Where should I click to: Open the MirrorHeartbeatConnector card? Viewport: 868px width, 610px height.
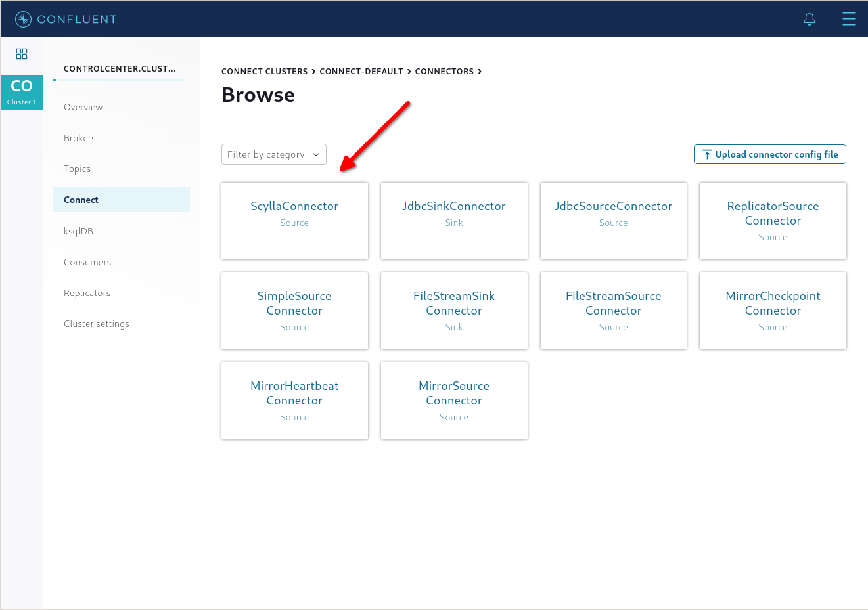click(x=294, y=401)
